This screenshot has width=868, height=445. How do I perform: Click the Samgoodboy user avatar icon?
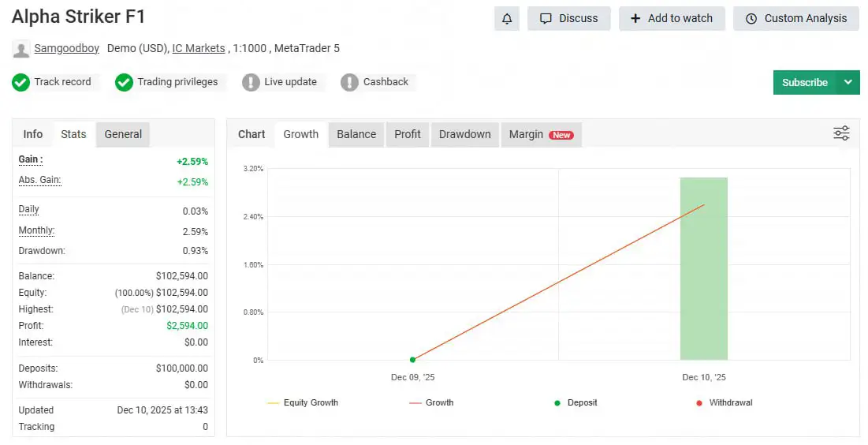(x=21, y=49)
